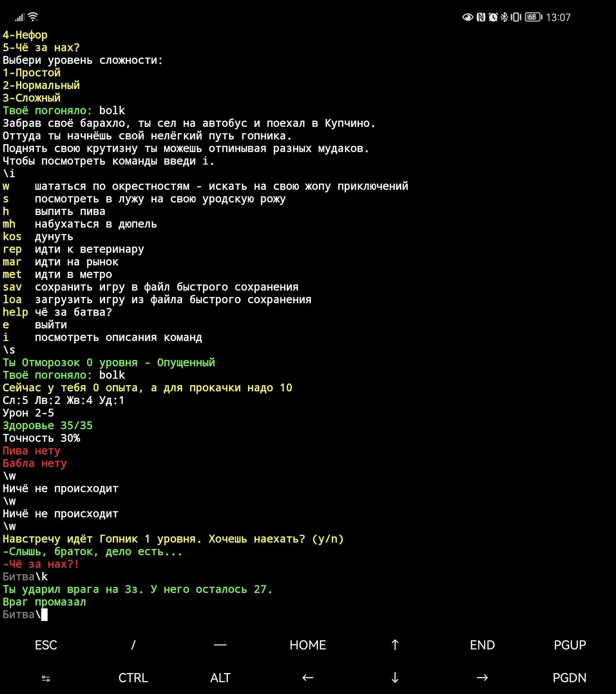Tap the NFC status icon

click(481, 17)
